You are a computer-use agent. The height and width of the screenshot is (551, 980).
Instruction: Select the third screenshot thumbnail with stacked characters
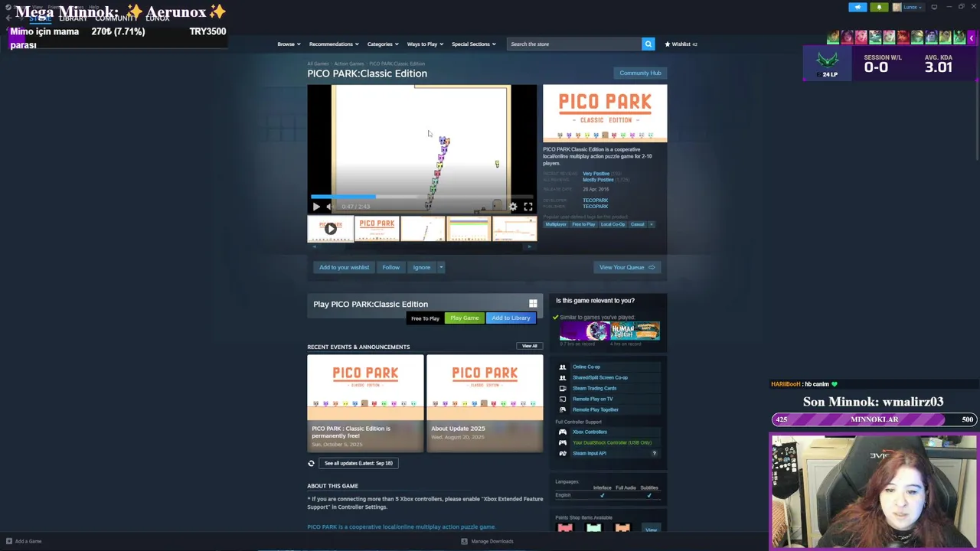coord(422,229)
